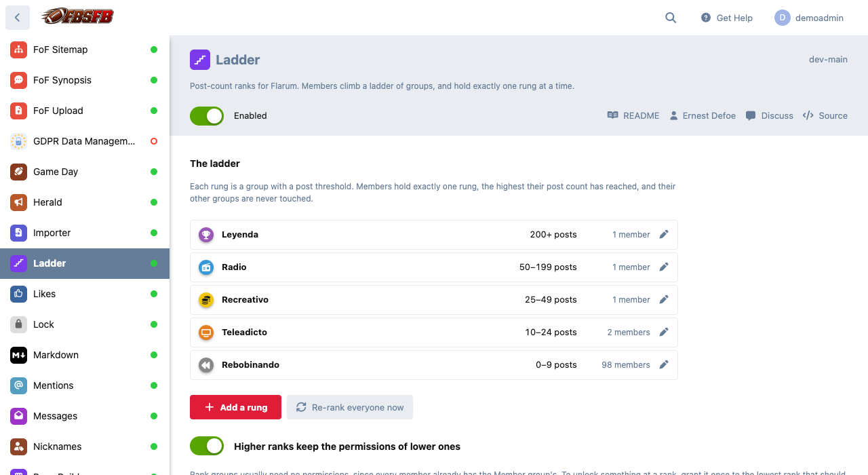
Task: Toggle Importer status dot
Action: pyautogui.click(x=154, y=233)
